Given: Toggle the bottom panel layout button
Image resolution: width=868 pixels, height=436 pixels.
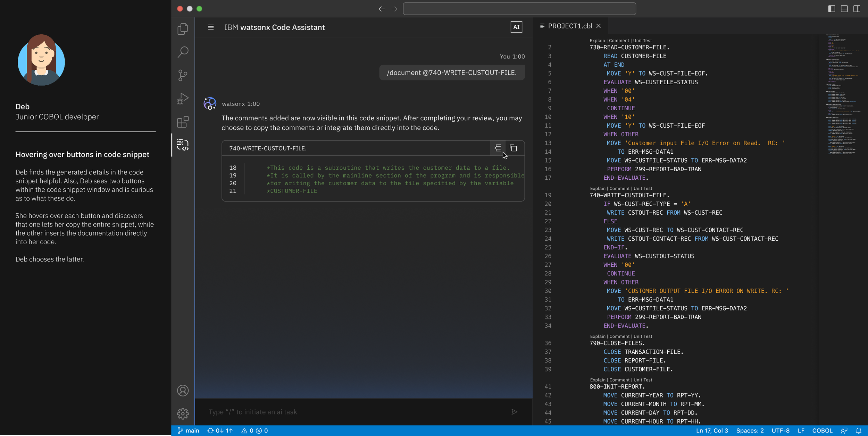Looking at the screenshot, I should pyautogui.click(x=844, y=9).
